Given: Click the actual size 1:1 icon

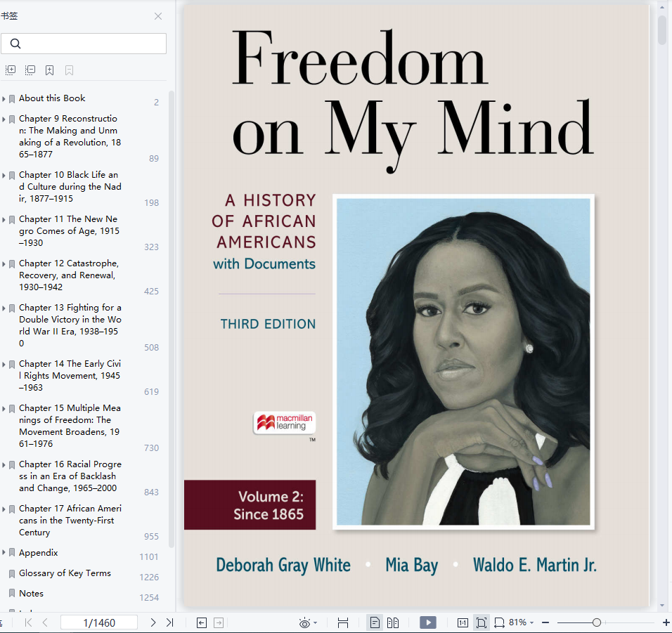Looking at the screenshot, I should click(x=463, y=622).
